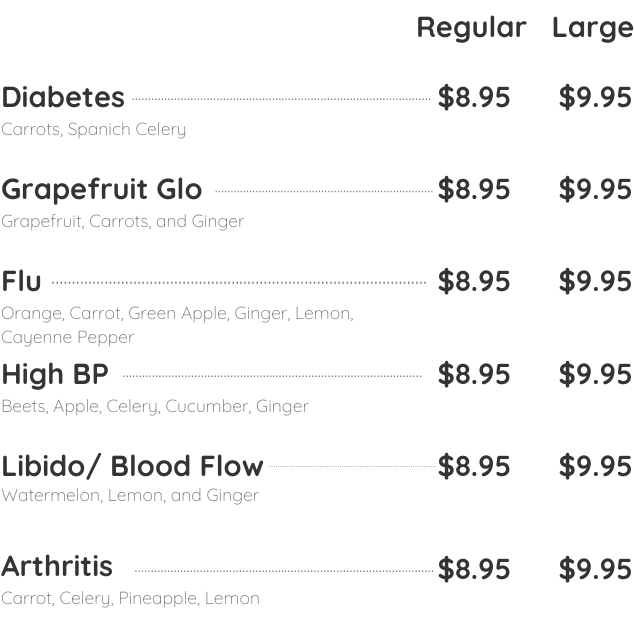Open the Grapefruit Glo menu item
634x626 pixels.
pos(101,190)
